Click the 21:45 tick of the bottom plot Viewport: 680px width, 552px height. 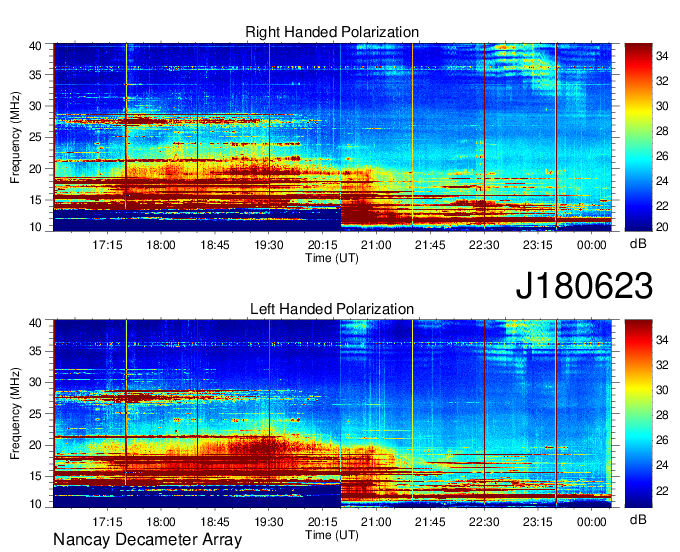(x=430, y=521)
